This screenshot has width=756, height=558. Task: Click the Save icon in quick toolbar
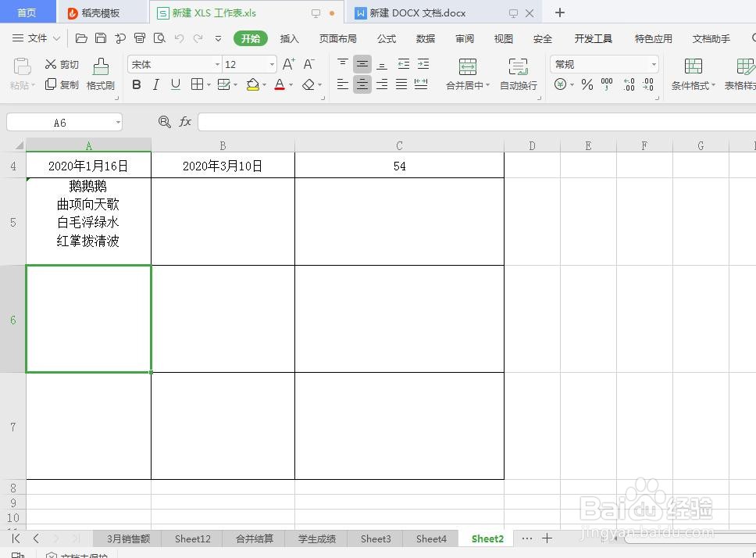coord(101,38)
